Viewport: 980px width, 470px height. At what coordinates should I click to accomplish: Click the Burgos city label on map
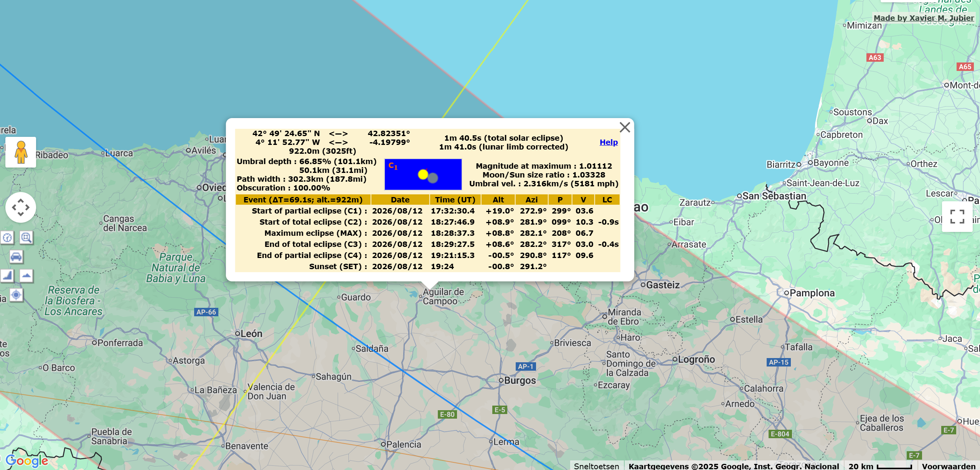pos(520,380)
